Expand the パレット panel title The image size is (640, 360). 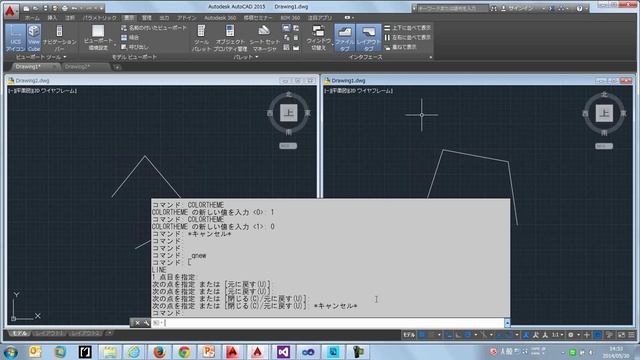[246, 57]
